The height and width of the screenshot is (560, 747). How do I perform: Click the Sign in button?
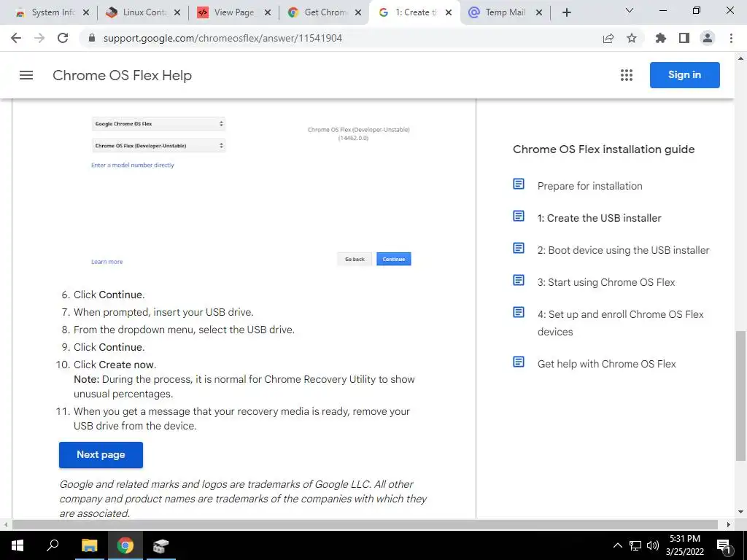684,75
